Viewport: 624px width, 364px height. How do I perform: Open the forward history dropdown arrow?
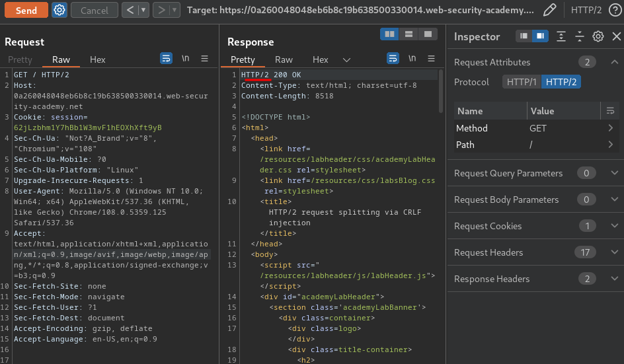(175, 10)
